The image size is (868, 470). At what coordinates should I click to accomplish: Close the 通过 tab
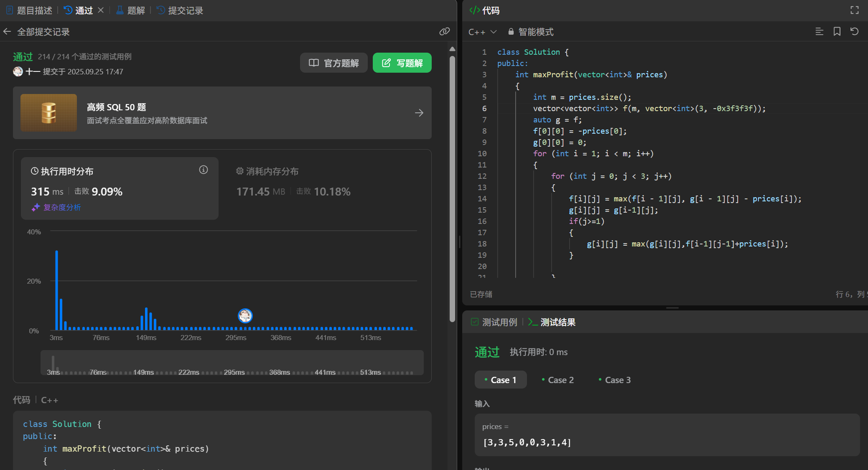pyautogui.click(x=101, y=10)
